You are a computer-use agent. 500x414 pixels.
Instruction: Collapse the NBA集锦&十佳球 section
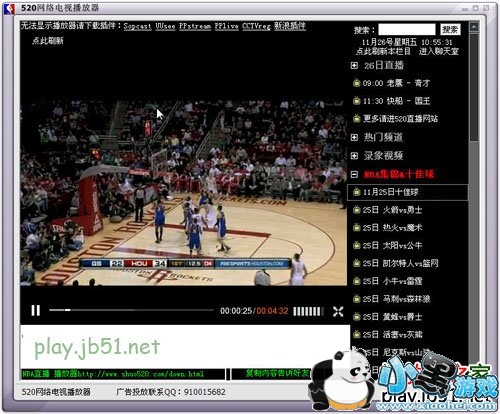[354, 174]
